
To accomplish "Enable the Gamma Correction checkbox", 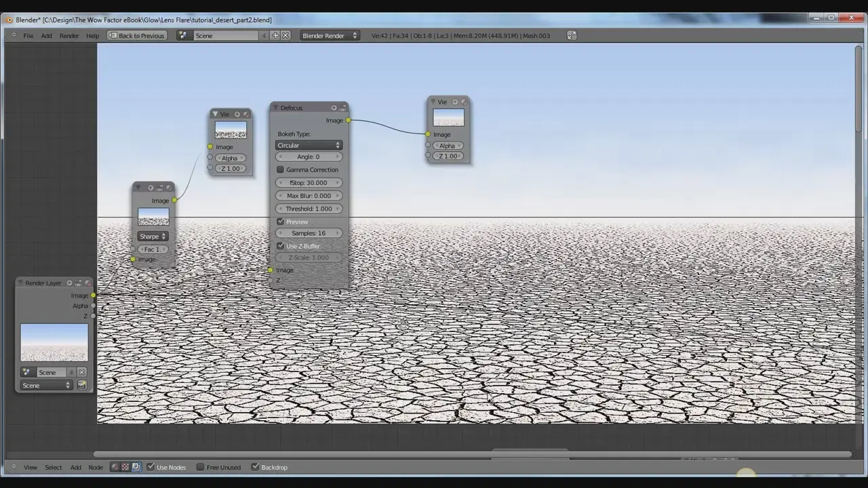I will tap(281, 169).
